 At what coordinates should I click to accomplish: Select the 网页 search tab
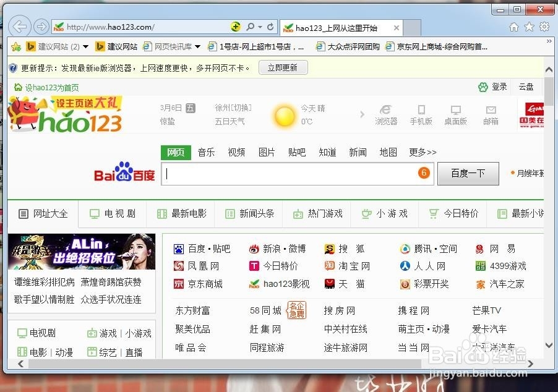coord(176,152)
